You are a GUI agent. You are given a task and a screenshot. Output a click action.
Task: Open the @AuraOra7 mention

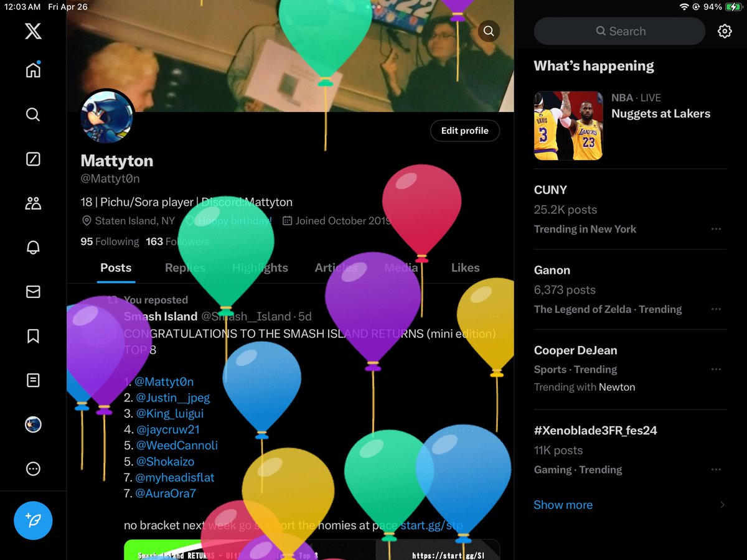tap(166, 493)
